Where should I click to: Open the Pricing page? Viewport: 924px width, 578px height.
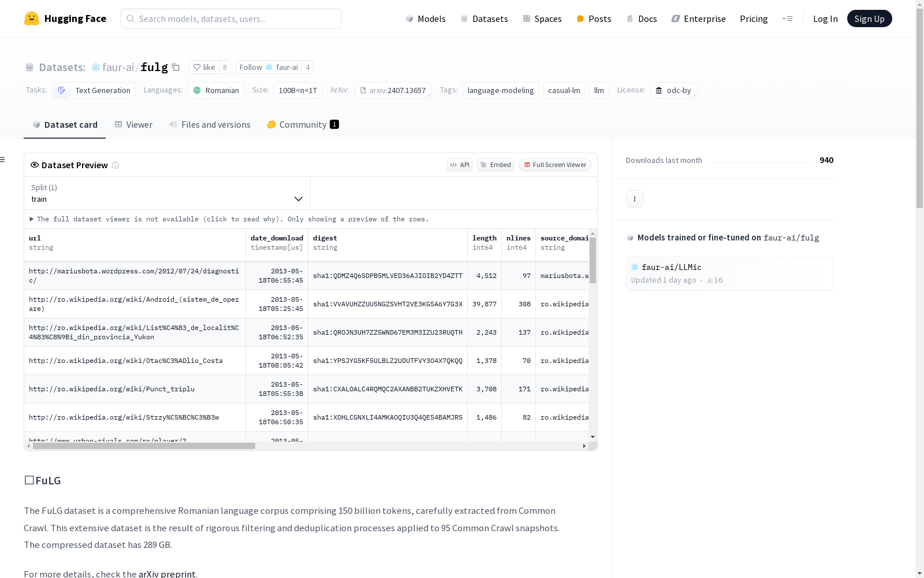(754, 19)
